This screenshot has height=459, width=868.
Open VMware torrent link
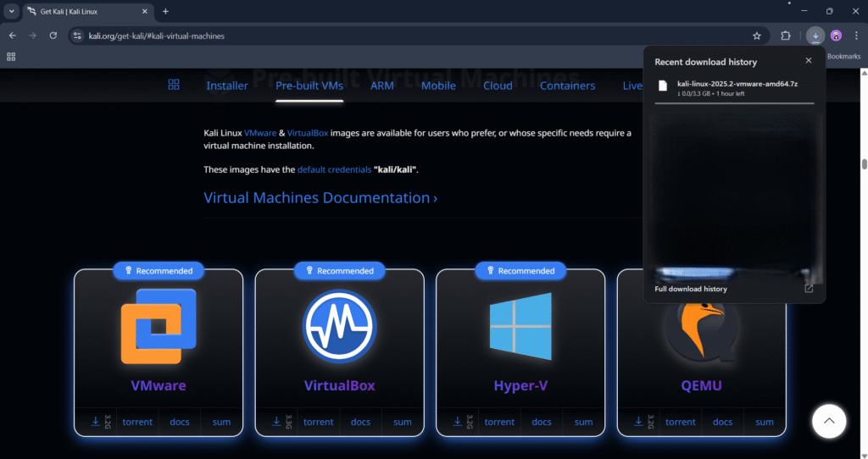(x=137, y=422)
